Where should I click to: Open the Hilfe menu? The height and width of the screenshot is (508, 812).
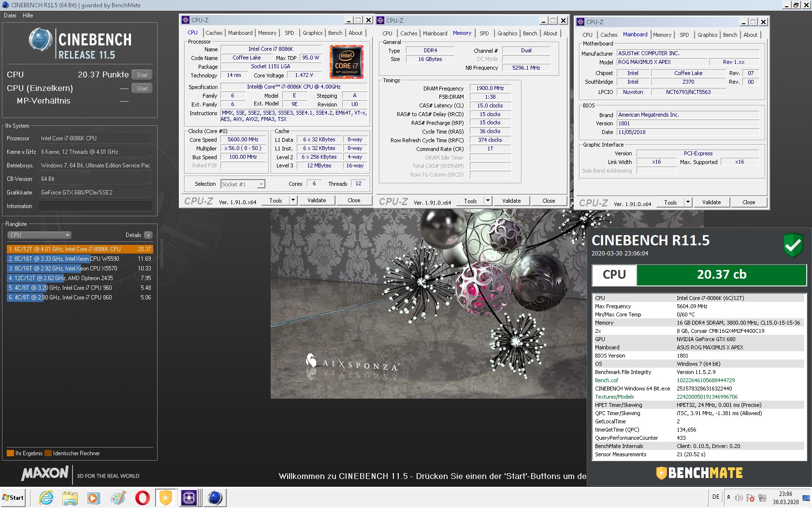[28, 15]
